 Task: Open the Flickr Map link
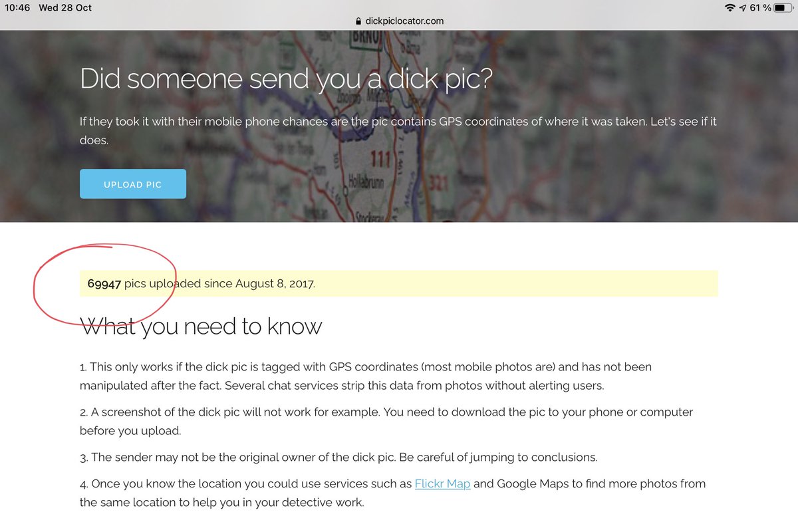click(x=443, y=483)
